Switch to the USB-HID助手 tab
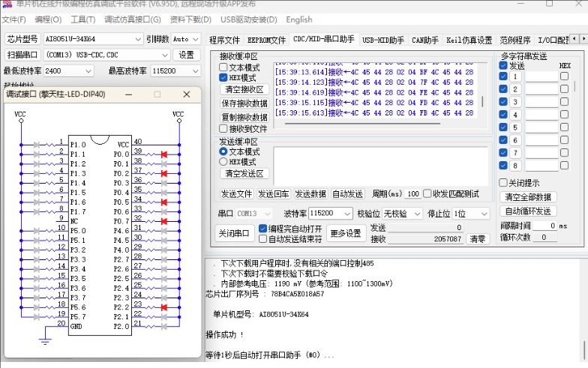 [x=382, y=40]
